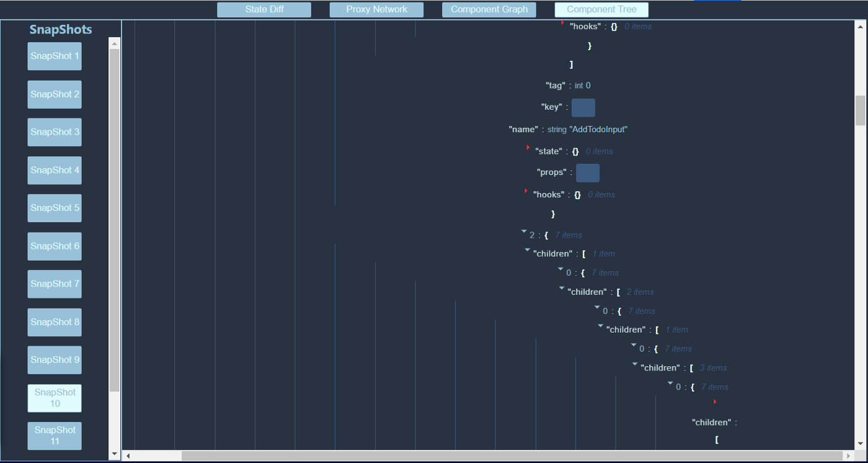This screenshot has width=868, height=463.
Task: Switch to Proxy Network tab
Action: [376, 10]
